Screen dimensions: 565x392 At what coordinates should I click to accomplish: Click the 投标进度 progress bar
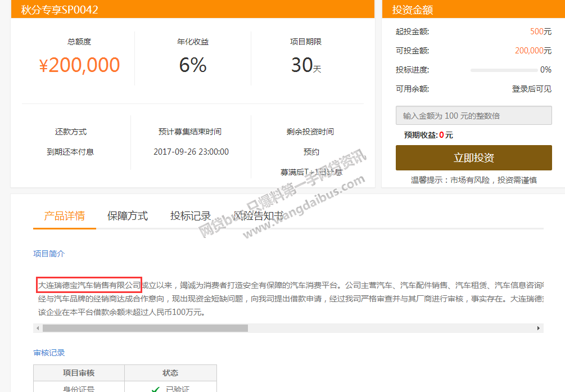coord(504,70)
